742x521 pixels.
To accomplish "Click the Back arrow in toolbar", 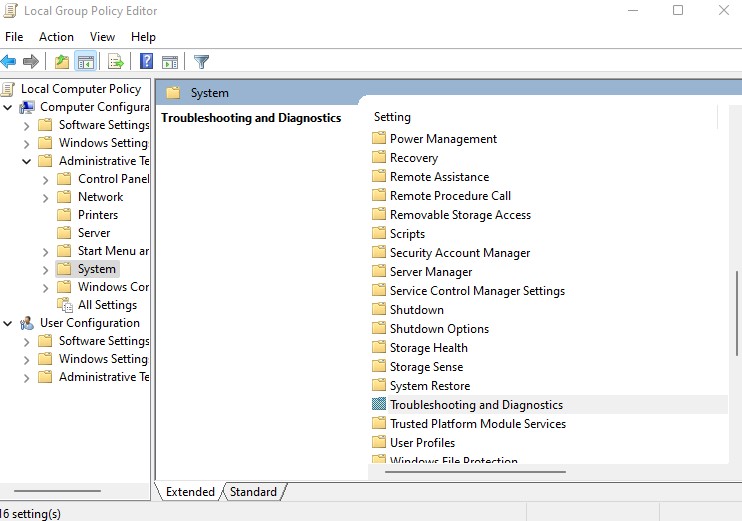I will coord(9,62).
